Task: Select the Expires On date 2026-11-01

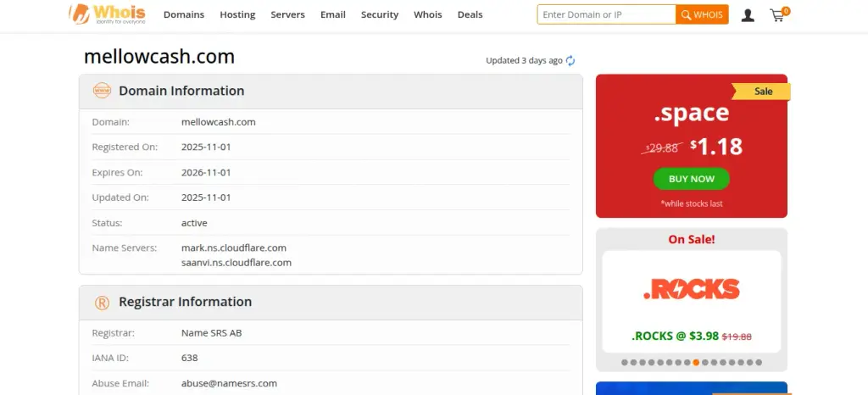Action: coord(206,173)
